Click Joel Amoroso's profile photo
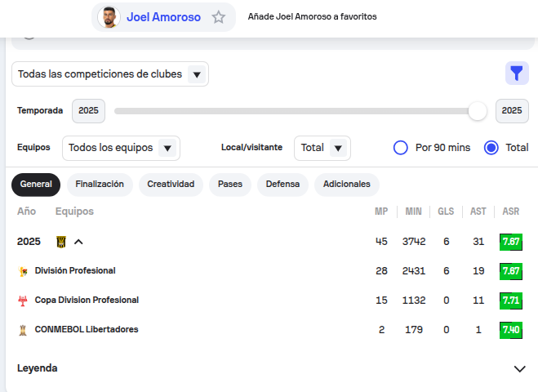This screenshot has width=538, height=392. [109, 17]
